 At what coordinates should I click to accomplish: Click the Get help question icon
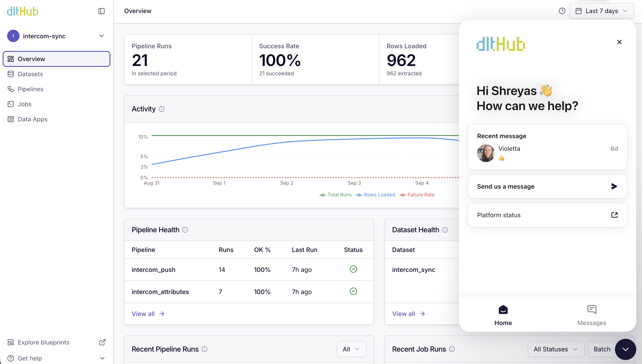[10, 358]
